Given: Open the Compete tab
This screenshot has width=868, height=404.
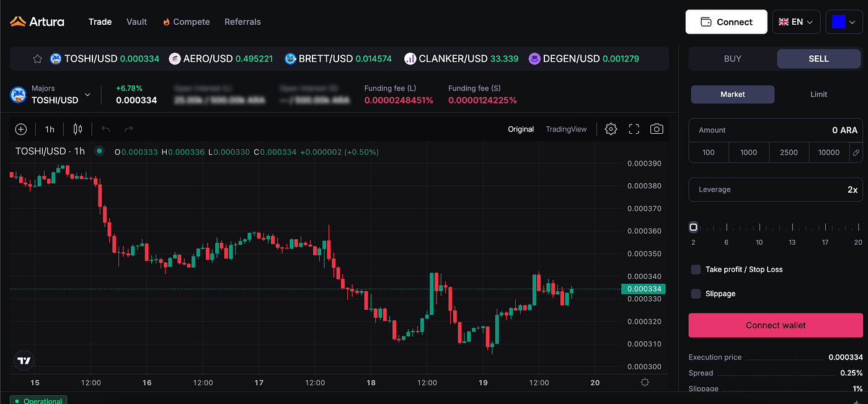Looking at the screenshot, I should [x=186, y=22].
